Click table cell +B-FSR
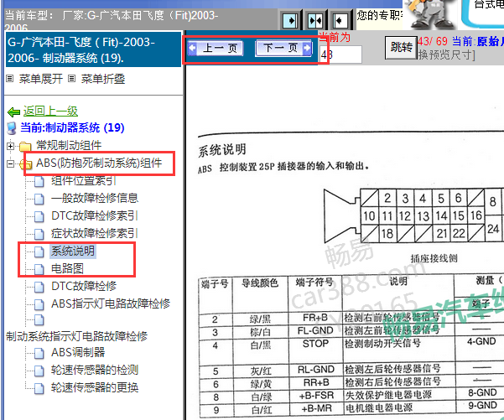The image size is (504, 420). click(316, 396)
